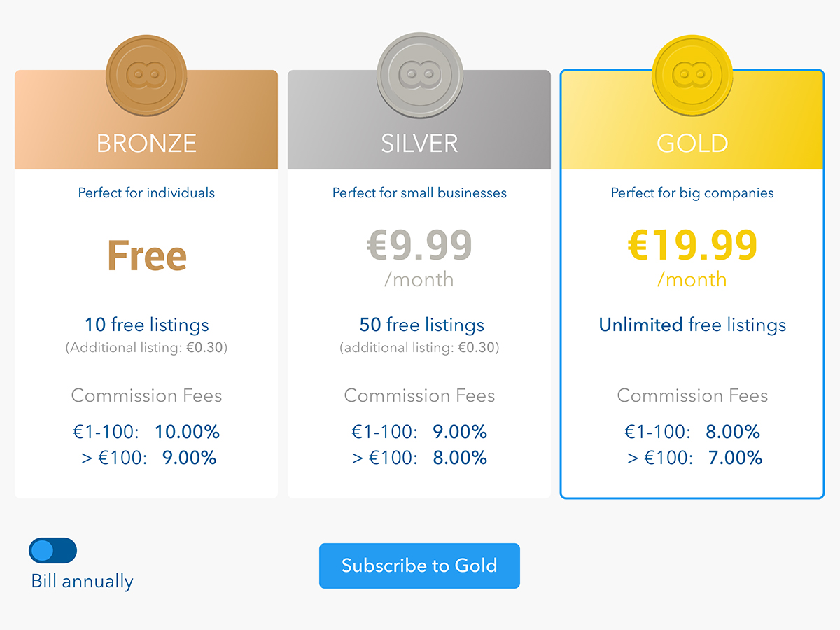Click the 50 free listings text
This screenshot has width=840, height=630.
(x=421, y=325)
